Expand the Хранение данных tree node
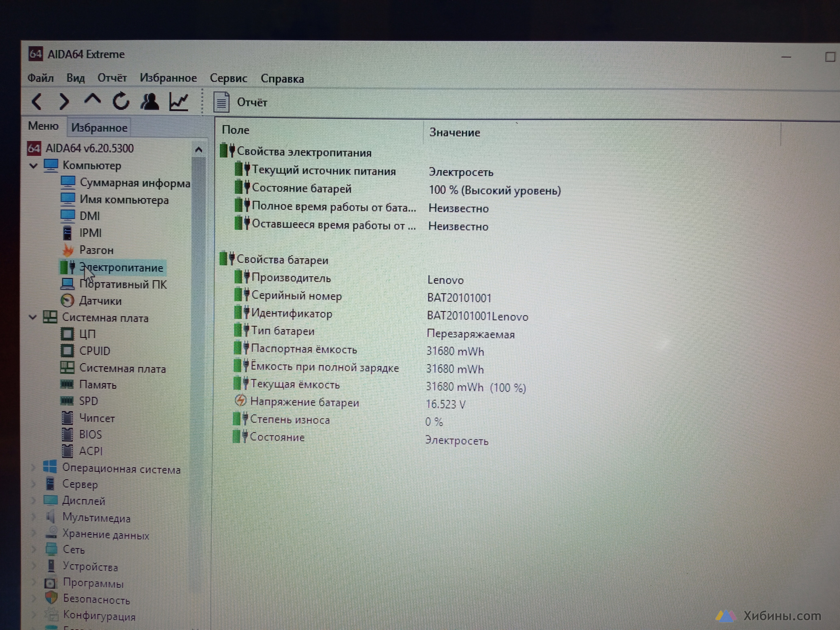The height and width of the screenshot is (630, 840). click(33, 534)
